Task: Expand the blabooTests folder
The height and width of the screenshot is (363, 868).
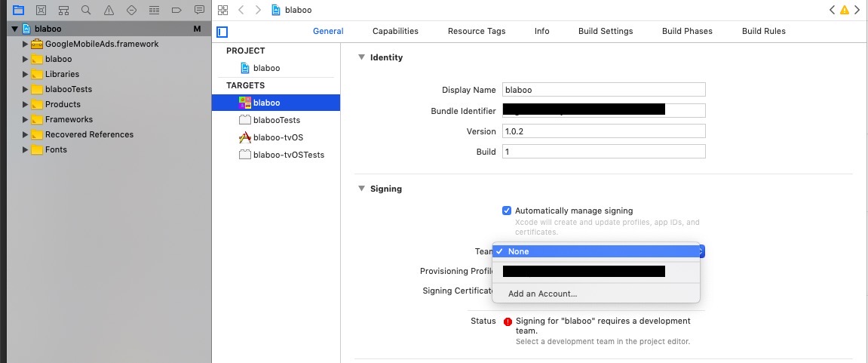Action: [x=25, y=89]
